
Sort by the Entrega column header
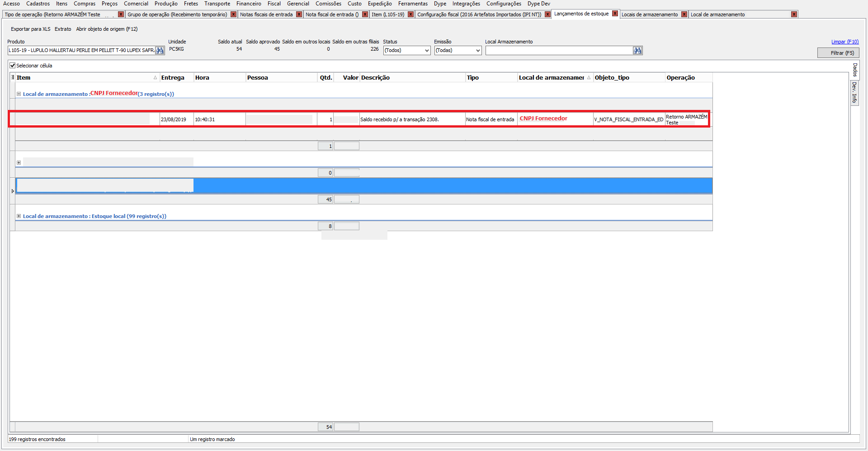click(177, 78)
